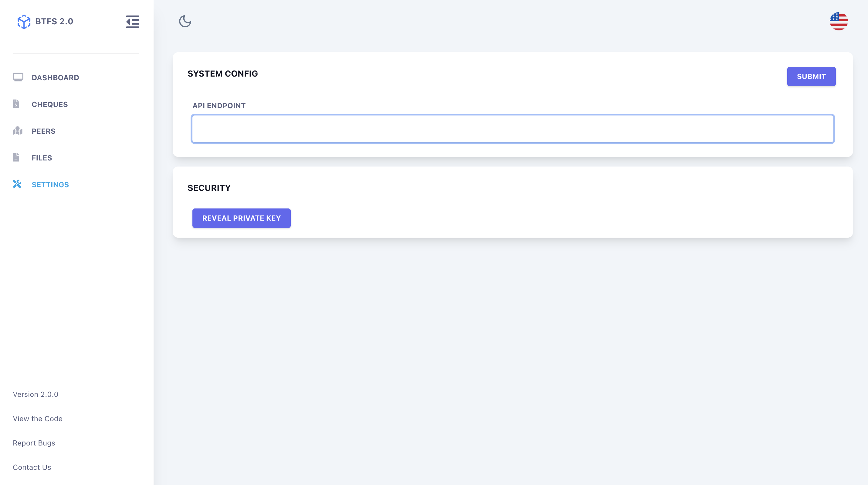
Task: Open the View the Code link
Action: pos(38,418)
